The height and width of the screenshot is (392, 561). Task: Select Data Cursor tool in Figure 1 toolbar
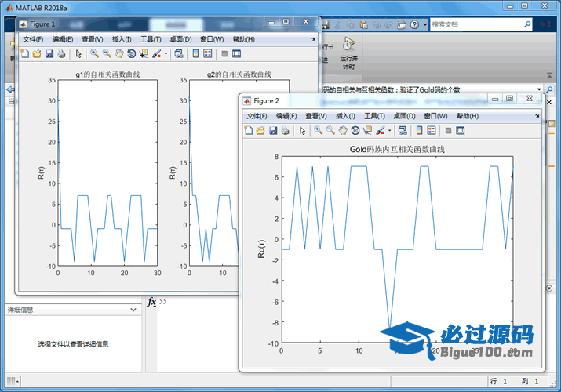(x=144, y=54)
